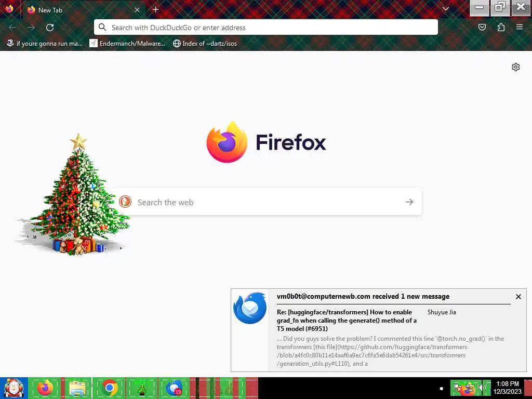
Task: Open the Christmas tree app in taskbar
Action: pyautogui.click(x=141, y=388)
